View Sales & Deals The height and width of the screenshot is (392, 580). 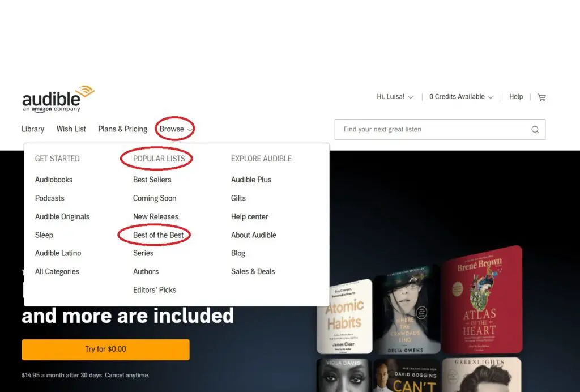click(x=253, y=272)
